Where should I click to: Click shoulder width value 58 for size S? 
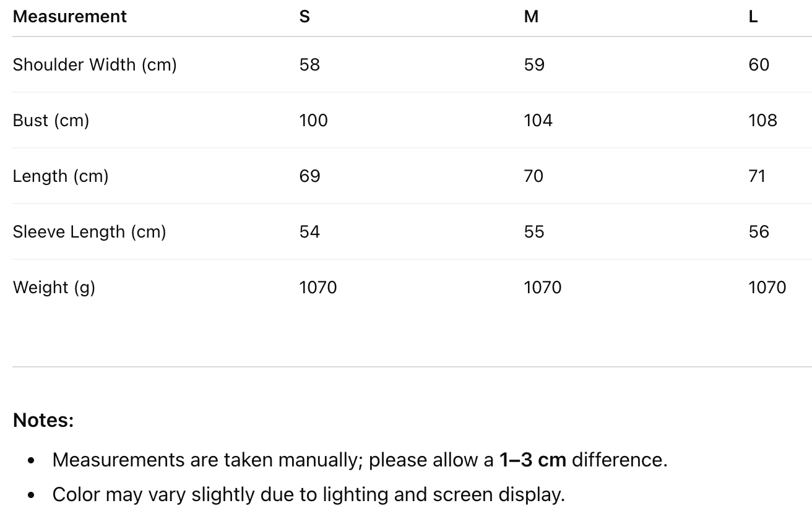pyautogui.click(x=309, y=64)
